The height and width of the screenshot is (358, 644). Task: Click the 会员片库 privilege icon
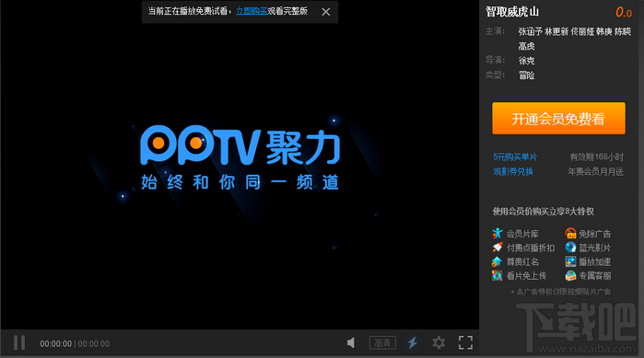click(x=498, y=234)
